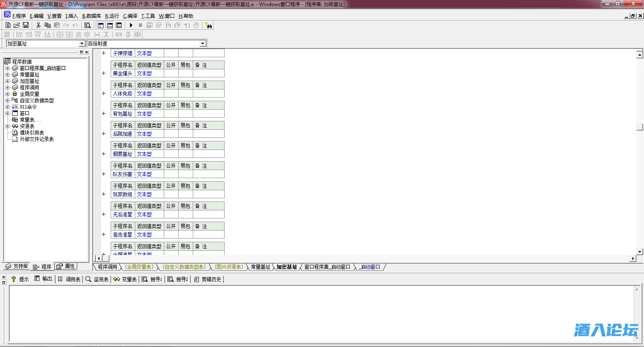Toggle the second panel layout view button
Viewport: 644px width, 347px height.
click(x=109, y=25)
